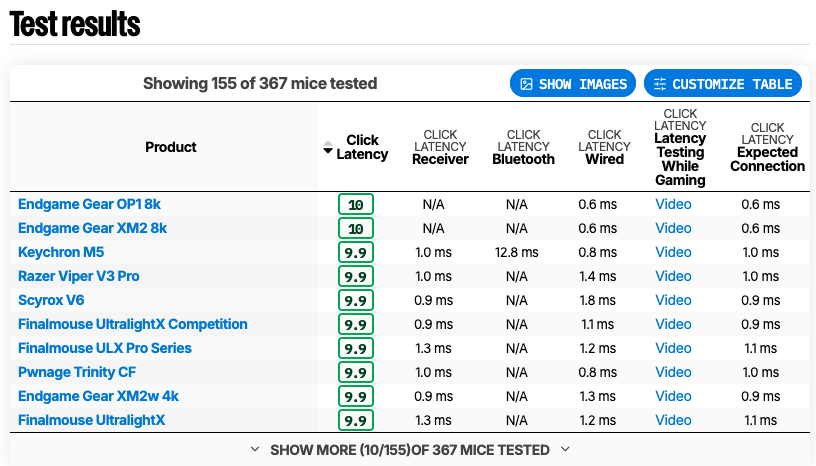Open the Endgame Gear OP1 8k link

tap(90, 204)
